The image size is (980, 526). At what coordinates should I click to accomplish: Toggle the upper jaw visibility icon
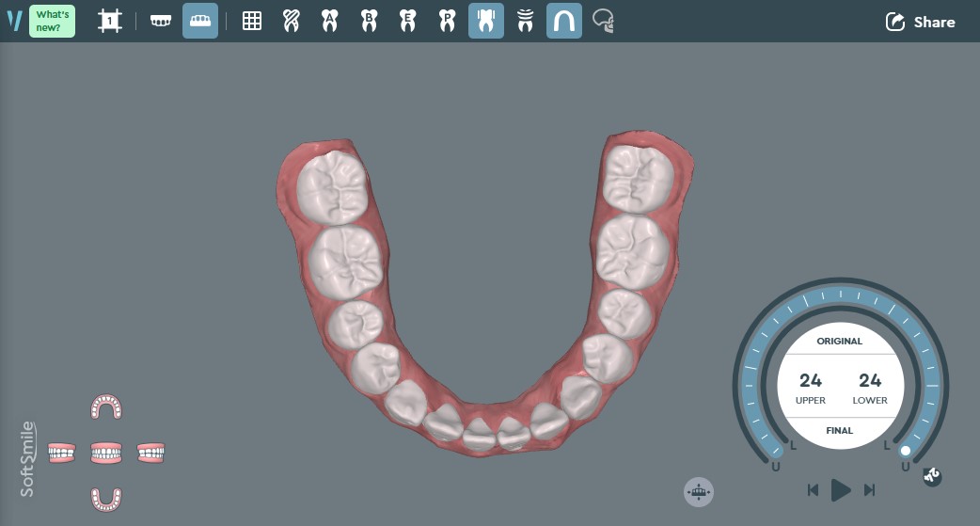coord(161,21)
